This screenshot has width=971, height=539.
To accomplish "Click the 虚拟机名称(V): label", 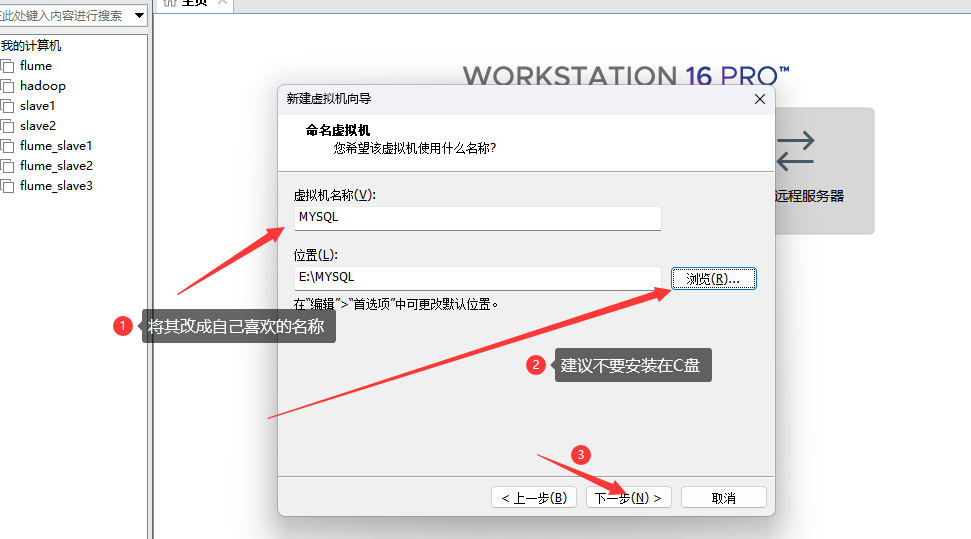I will (x=334, y=195).
